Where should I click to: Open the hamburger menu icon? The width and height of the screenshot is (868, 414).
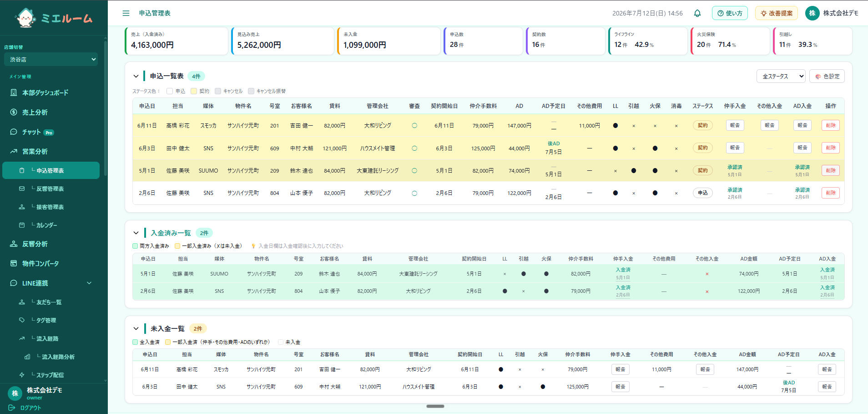point(126,13)
